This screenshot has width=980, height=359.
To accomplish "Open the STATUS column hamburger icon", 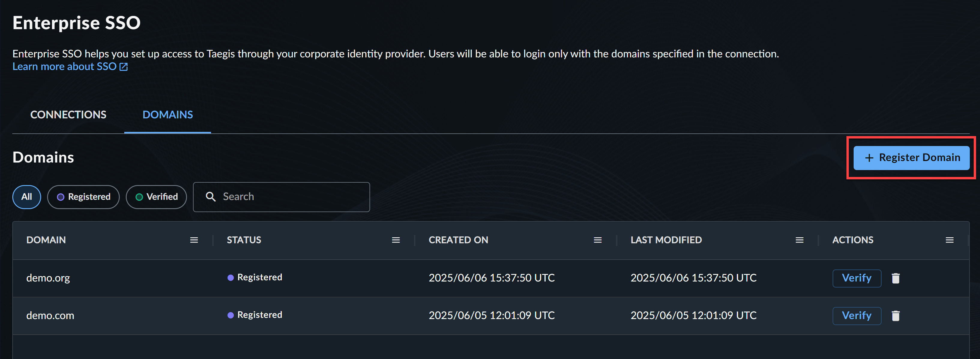I will coord(396,240).
